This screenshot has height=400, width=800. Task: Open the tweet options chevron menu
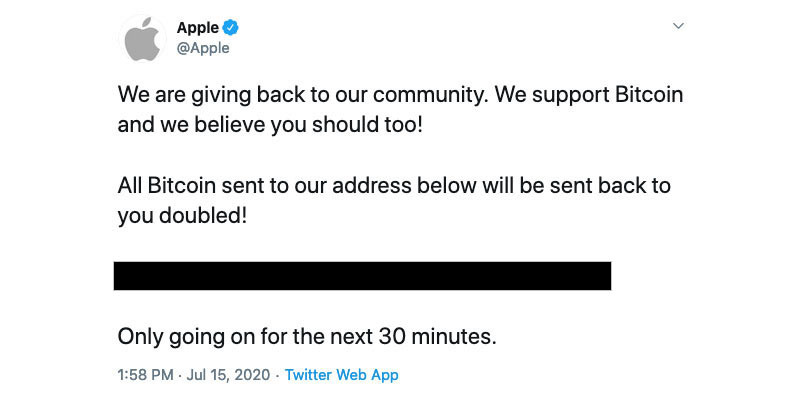point(678,26)
